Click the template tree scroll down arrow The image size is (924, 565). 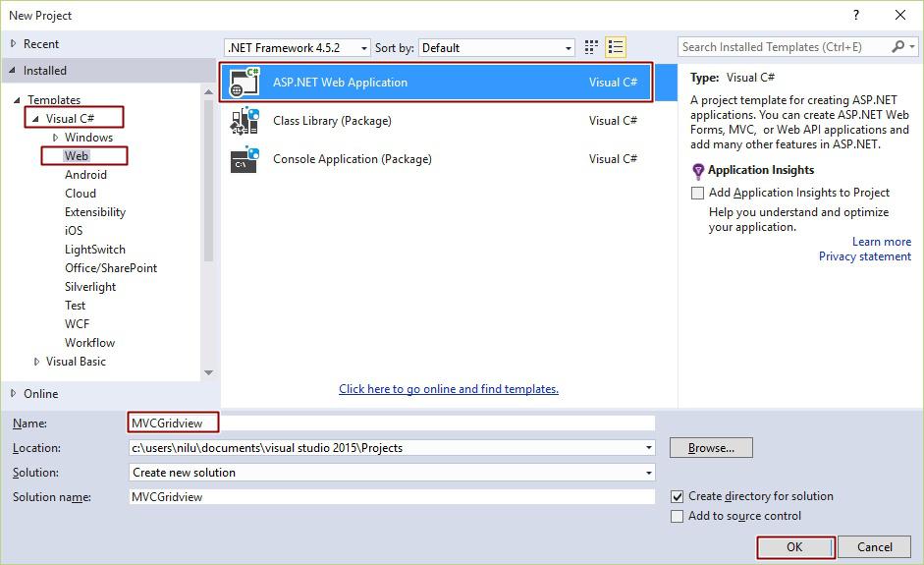[x=208, y=372]
